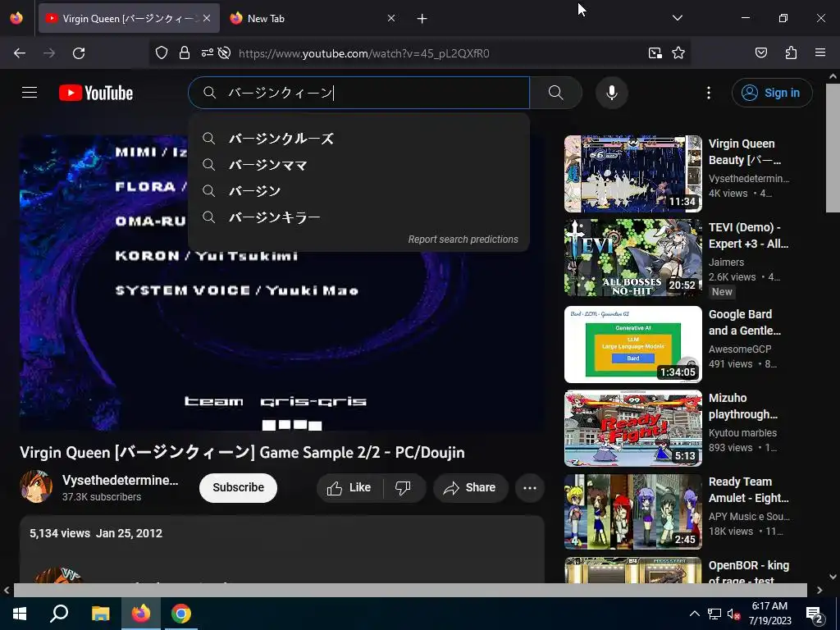The width and height of the screenshot is (840, 630).
Task: Open Firefox application menu
Action: (x=820, y=52)
